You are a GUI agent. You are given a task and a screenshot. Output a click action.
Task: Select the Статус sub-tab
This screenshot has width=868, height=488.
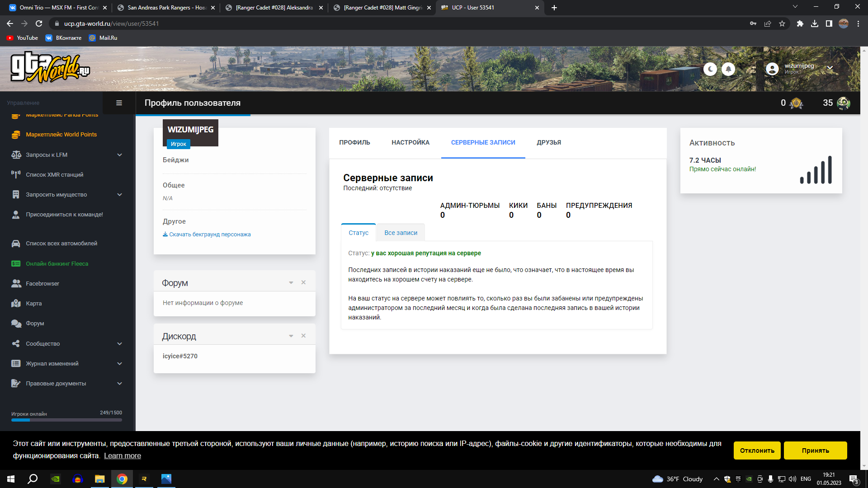359,233
